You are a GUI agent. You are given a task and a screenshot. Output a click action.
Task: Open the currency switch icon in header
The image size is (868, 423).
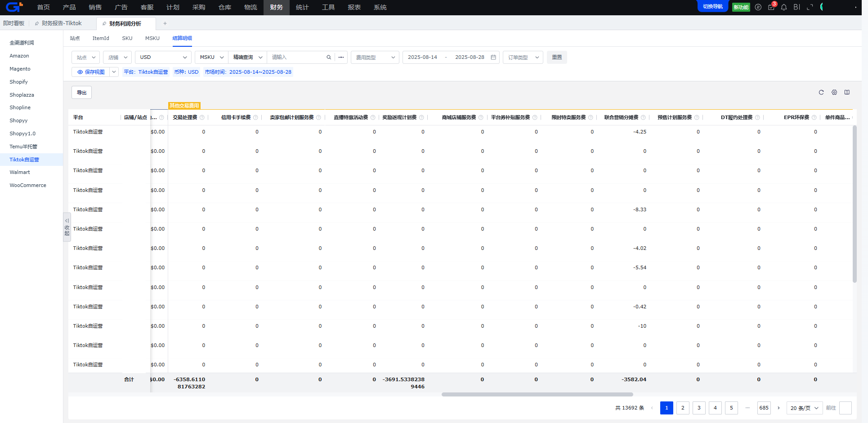[x=758, y=7]
